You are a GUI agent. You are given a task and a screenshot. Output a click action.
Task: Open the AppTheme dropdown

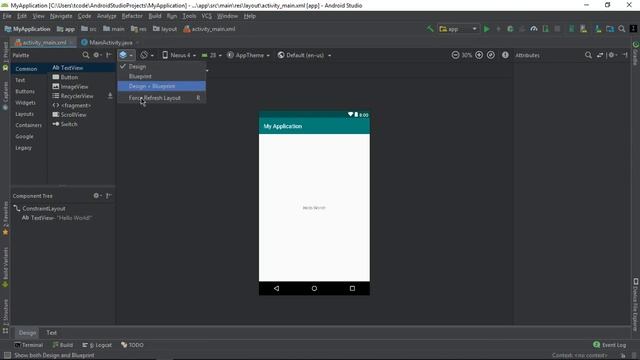pos(248,55)
